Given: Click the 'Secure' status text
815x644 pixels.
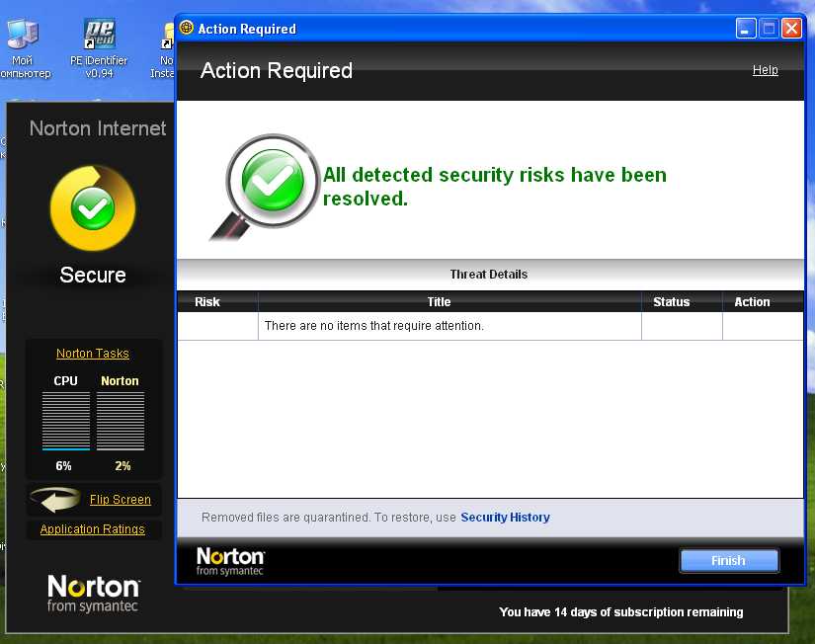Looking at the screenshot, I should coord(93,275).
